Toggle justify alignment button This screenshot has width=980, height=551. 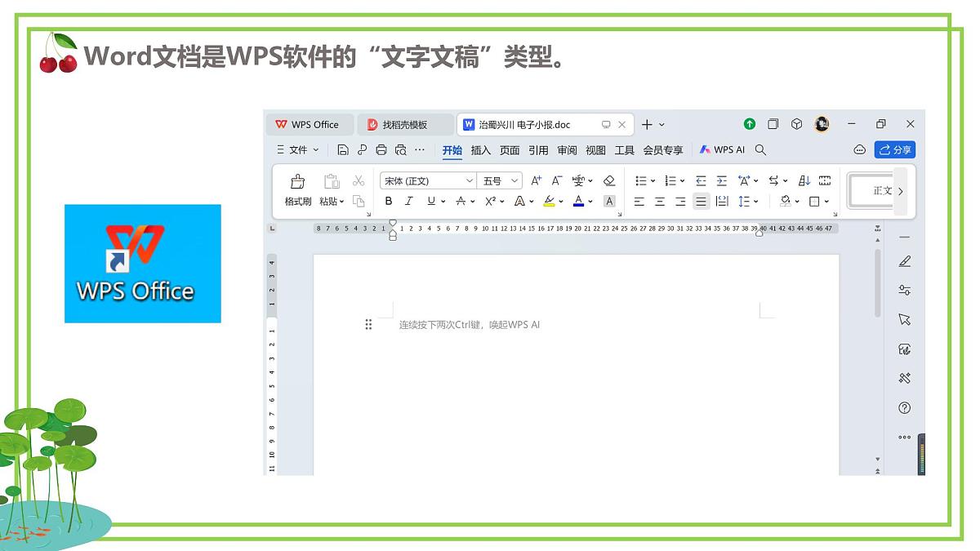tap(701, 201)
